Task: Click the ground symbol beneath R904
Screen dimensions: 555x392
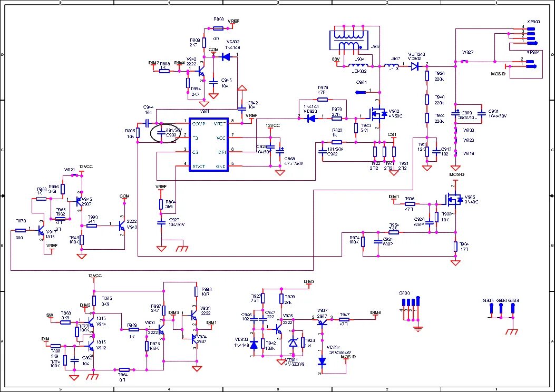Action: (x=455, y=262)
